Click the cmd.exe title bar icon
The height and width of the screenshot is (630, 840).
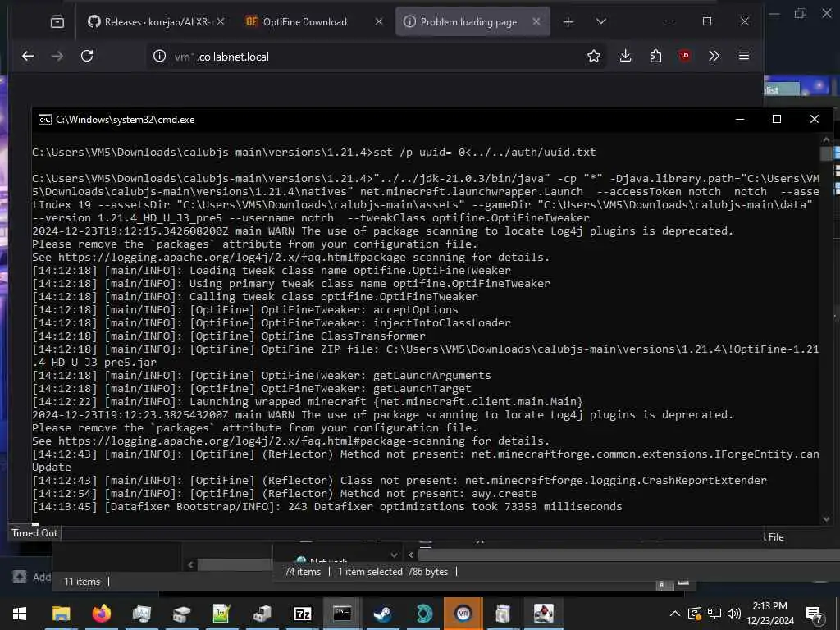[45, 120]
